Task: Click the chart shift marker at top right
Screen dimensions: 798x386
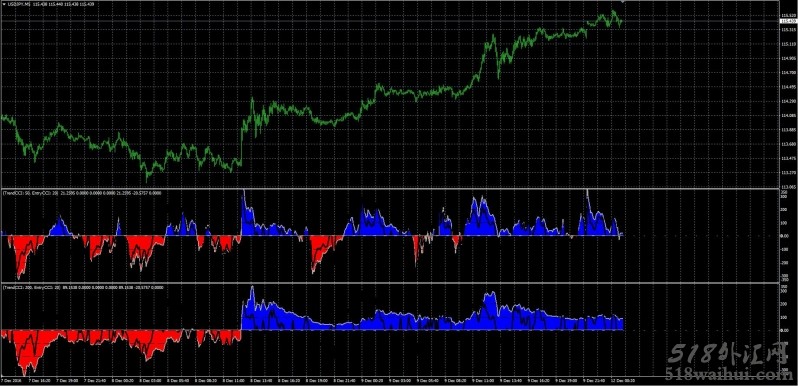Action: click(624, 2)
